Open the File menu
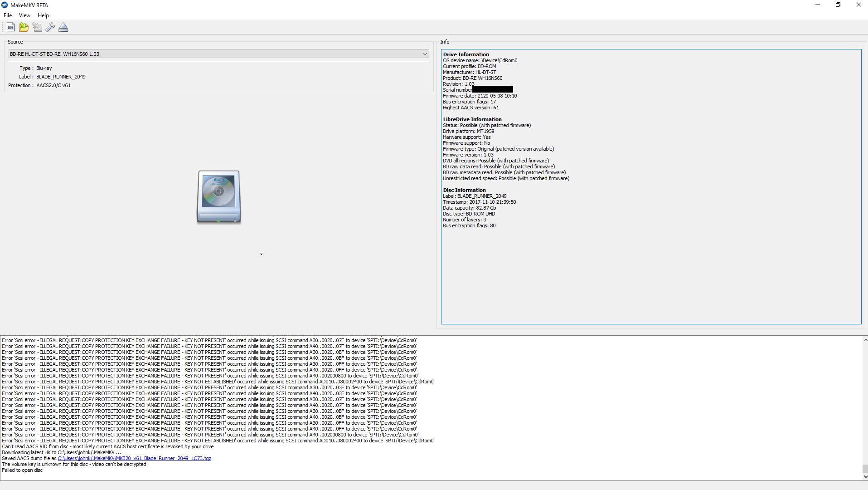The image size is (868, 490). (x=8, y=15)
